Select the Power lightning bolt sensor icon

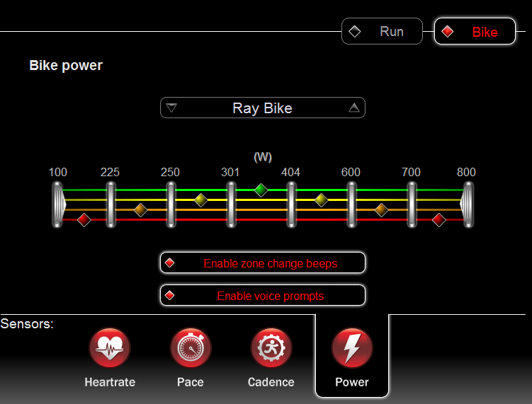pyautogui.click(x=352, y=348)
